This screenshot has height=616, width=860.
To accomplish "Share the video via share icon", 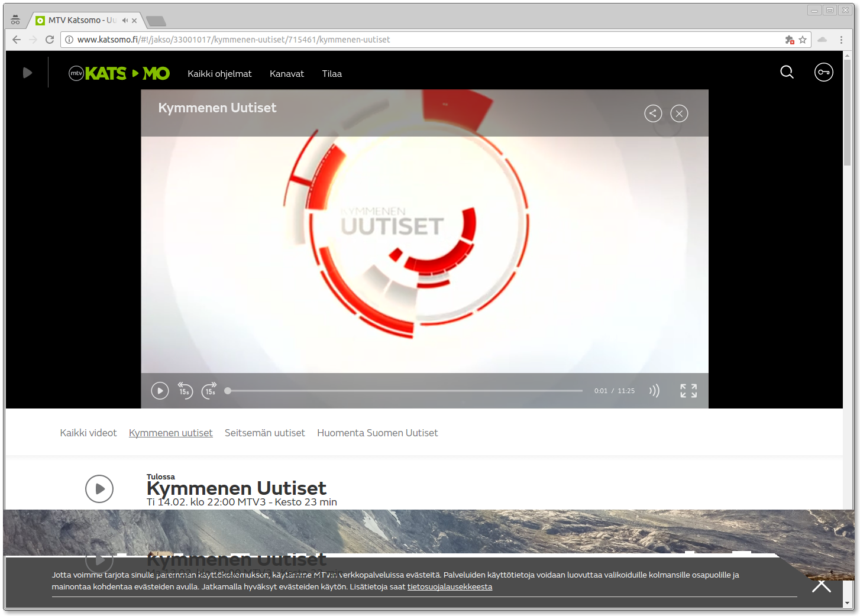I will click(x=653, y=114).
